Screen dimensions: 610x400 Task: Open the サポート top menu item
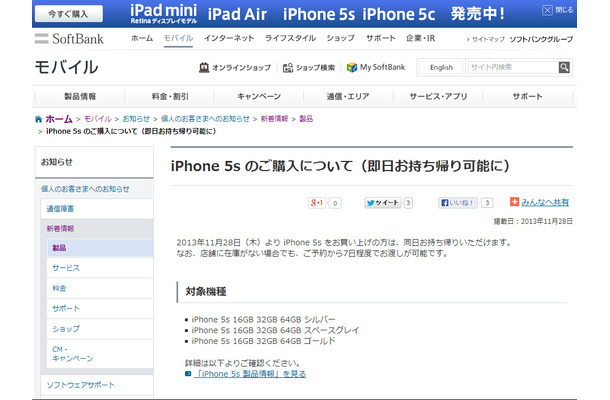point(380,38)
